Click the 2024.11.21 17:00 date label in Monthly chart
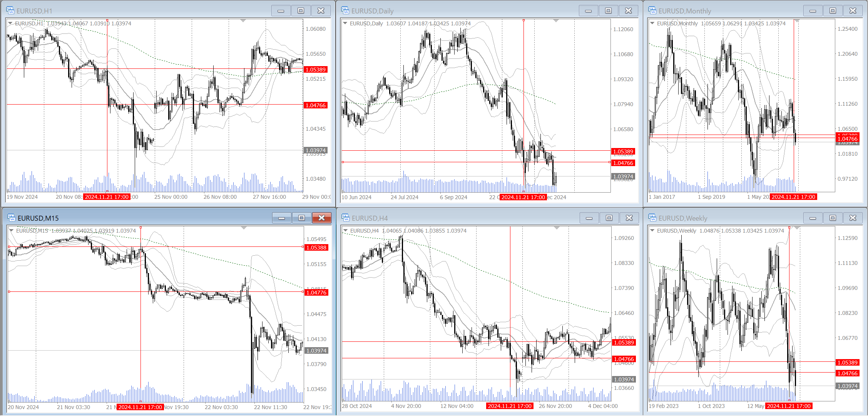Viewport: 868px width, 416px height. (794, 197)
